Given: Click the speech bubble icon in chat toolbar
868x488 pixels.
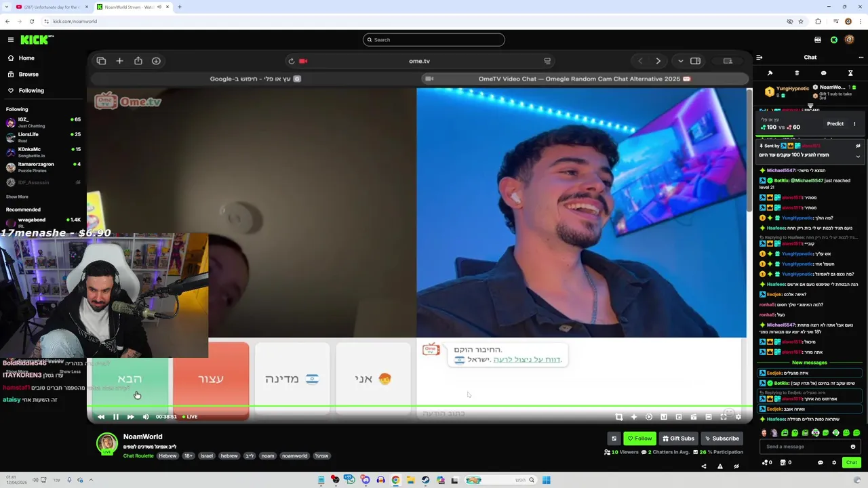Looking at the screenshot, I should coord(823,73).
